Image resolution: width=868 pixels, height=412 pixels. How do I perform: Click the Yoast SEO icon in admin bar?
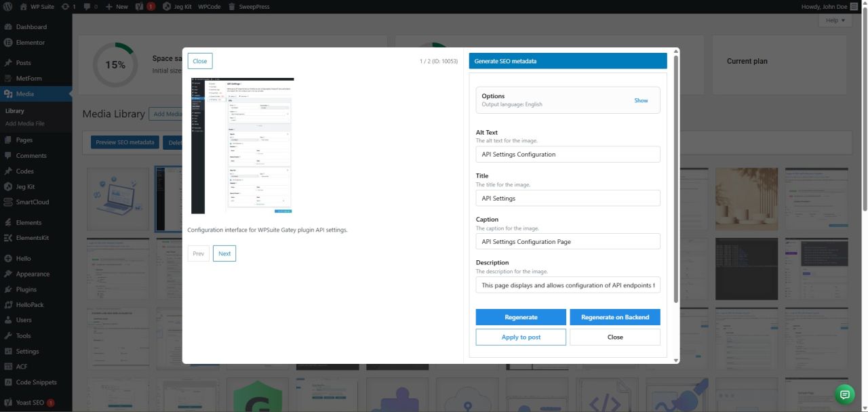[x=139, y=6]
